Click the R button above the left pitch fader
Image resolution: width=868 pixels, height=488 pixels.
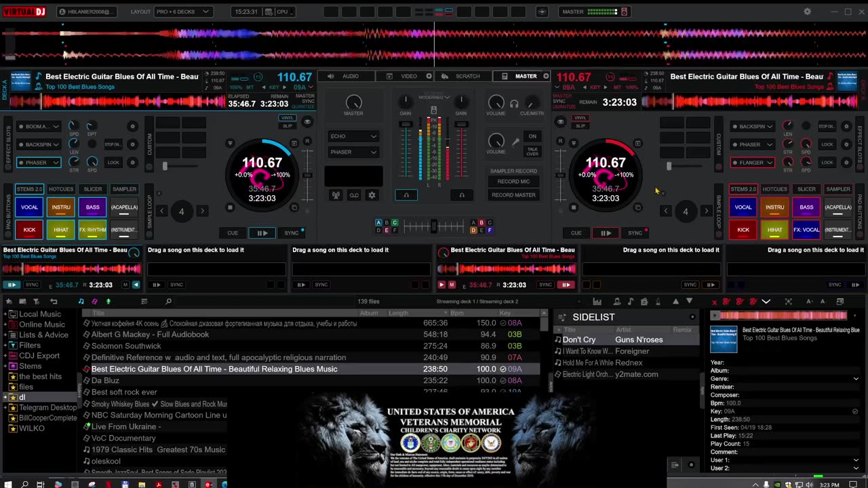pos(307,141)
